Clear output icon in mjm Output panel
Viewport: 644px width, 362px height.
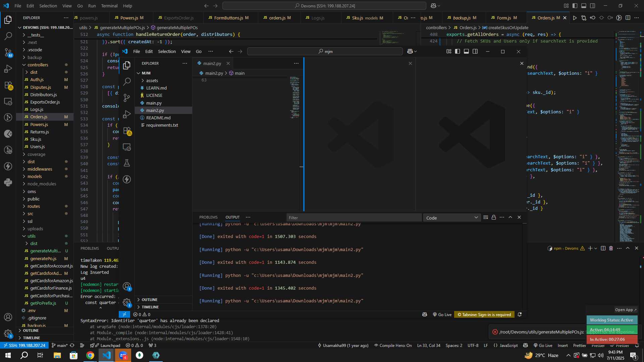[485, 218]
